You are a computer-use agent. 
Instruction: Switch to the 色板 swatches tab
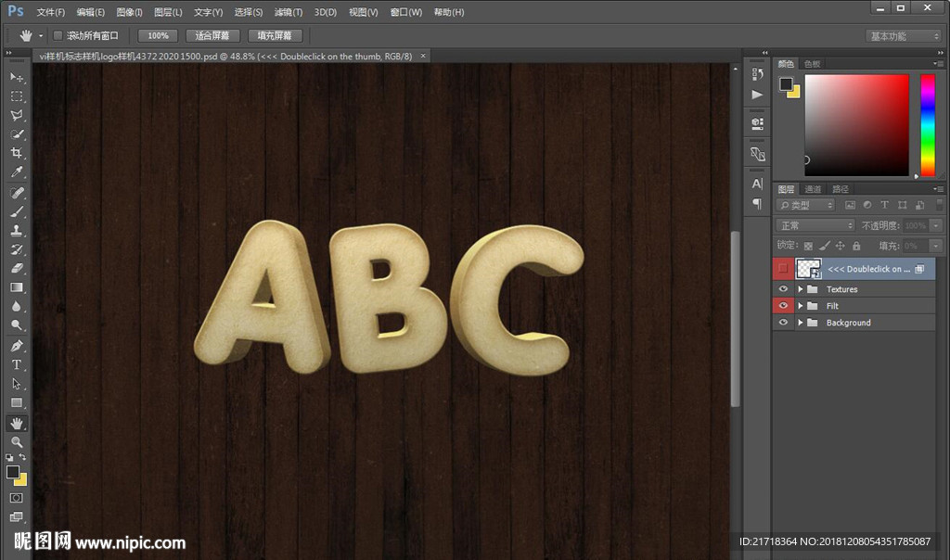(812, 64)
